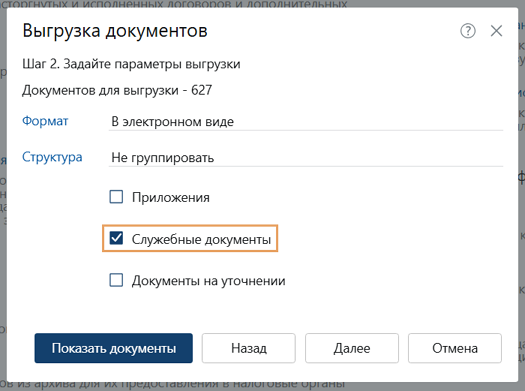Click the Показать документы button
The height and width of the screenshot is (391, 525).
(x=114, y=348)
